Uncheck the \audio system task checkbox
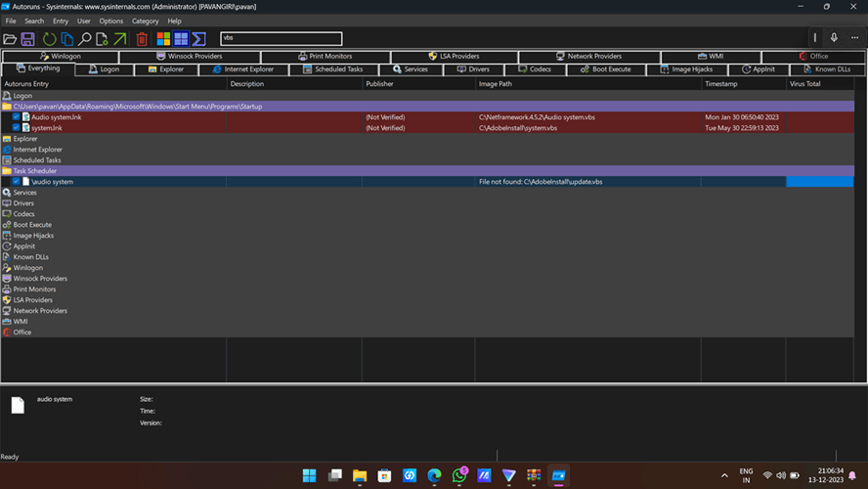This screenshot has height=489, width=868. [x=16, y=181]
